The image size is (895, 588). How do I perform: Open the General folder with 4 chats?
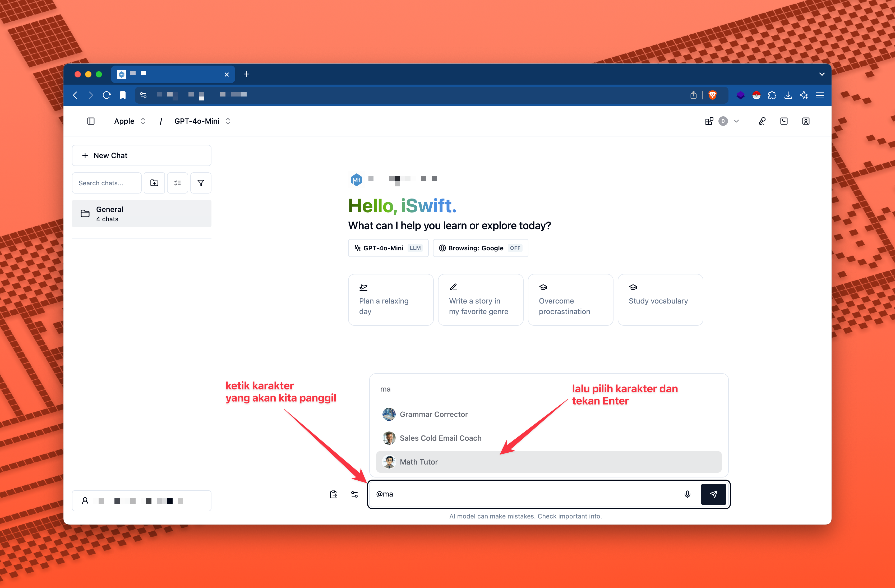click(141, 214)
